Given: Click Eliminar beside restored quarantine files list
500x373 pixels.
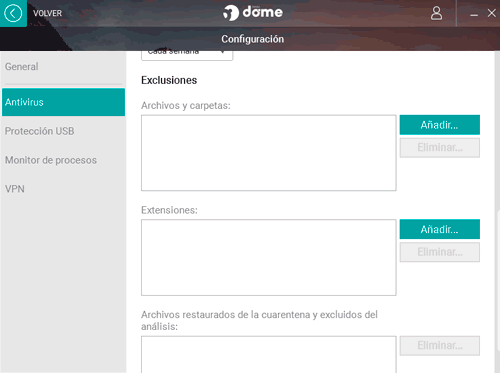Looking at the screenshot, I should [x=440, y=346].
